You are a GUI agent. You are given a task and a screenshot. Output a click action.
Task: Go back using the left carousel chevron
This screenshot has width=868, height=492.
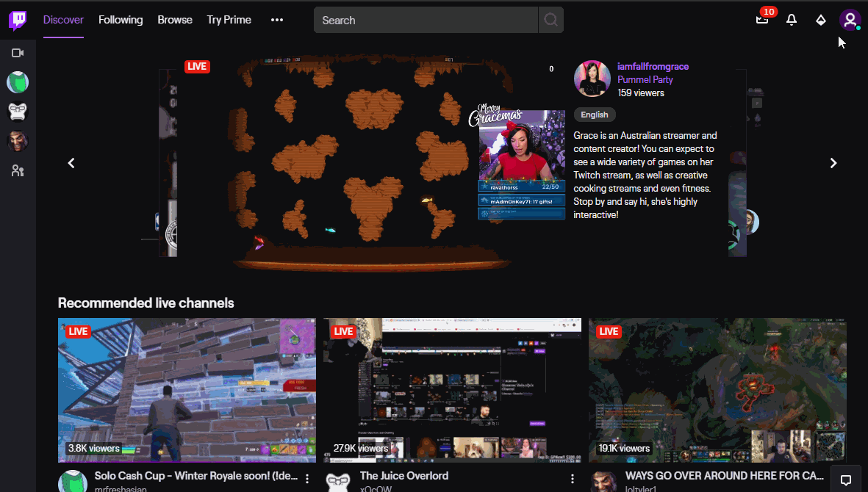(71, 163)
